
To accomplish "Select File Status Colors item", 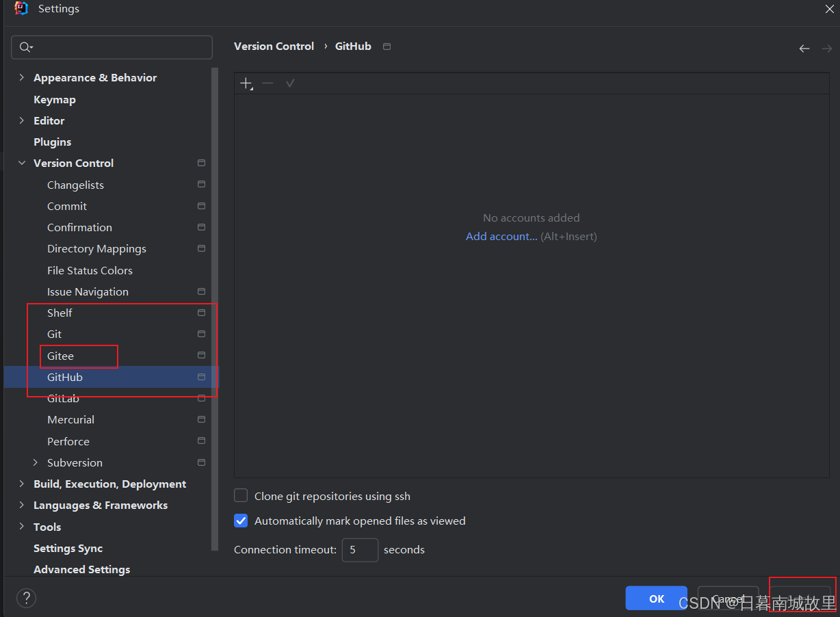I will point(90,270).
